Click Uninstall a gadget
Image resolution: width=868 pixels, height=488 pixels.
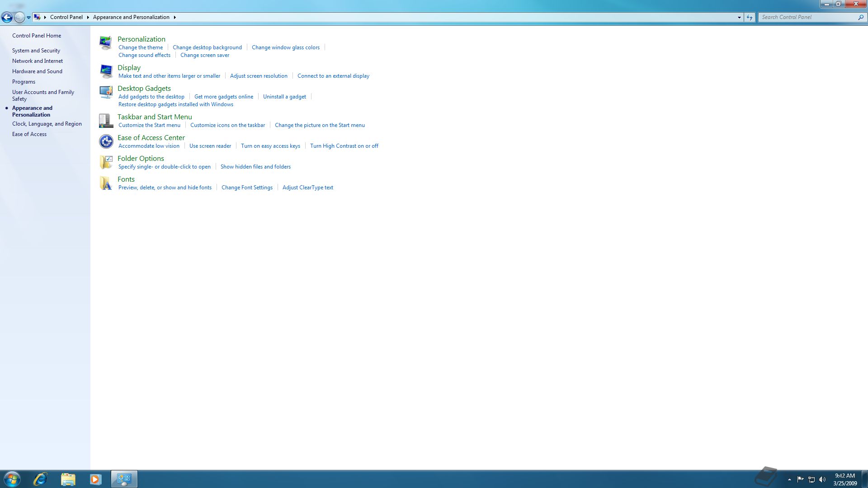tap(284, 97)
